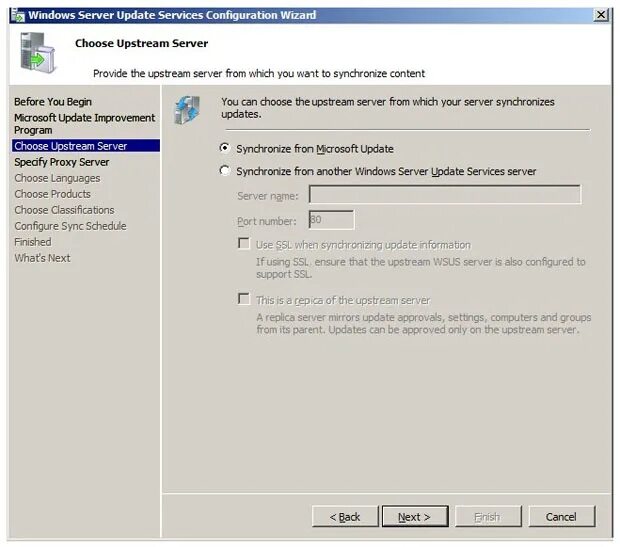The height and width of the screenshot is (547, 620).
Task: Proceed with the Next button
Action: [415, 517]
